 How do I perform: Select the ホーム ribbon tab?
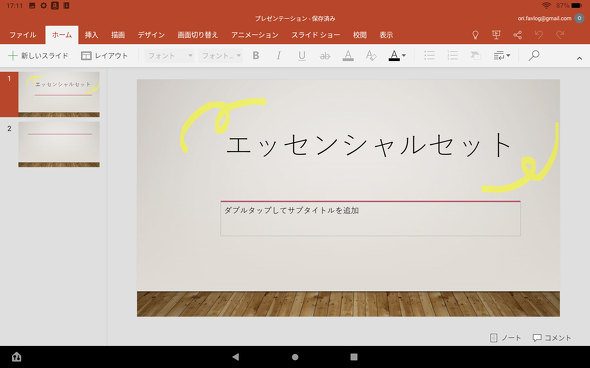coord(62,35)
